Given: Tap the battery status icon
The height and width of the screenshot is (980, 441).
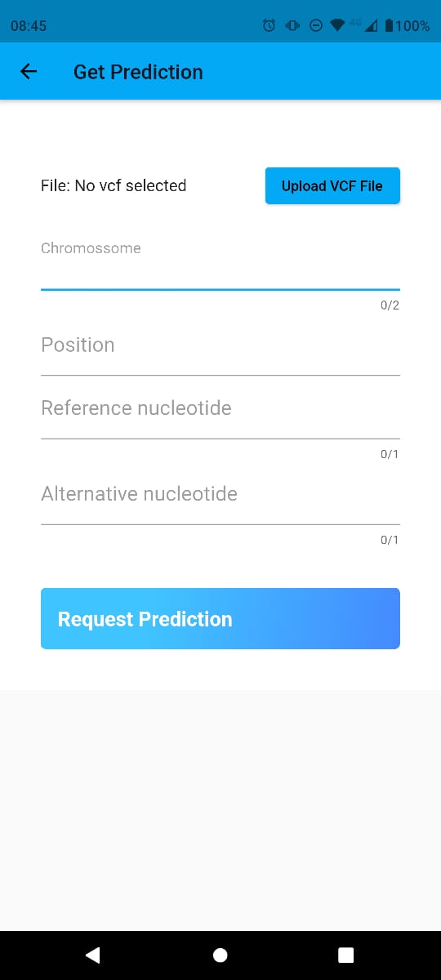Looking at the screenshot, I should 389,26.
